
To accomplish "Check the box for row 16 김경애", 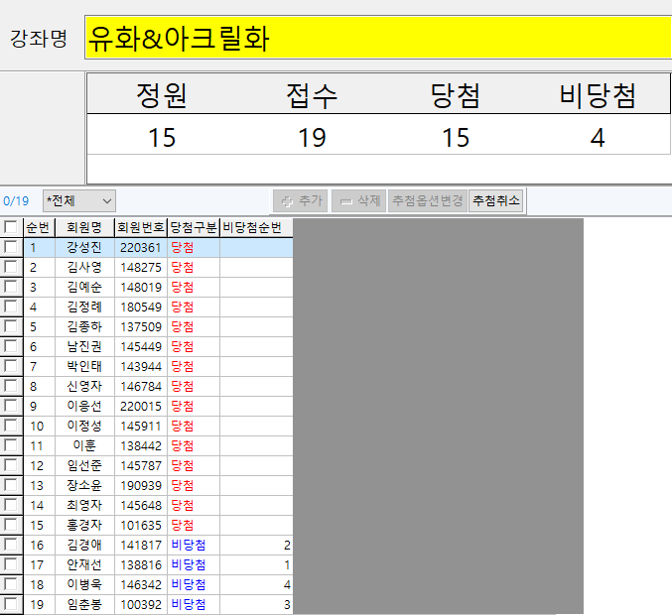I will tap(10, 545).
